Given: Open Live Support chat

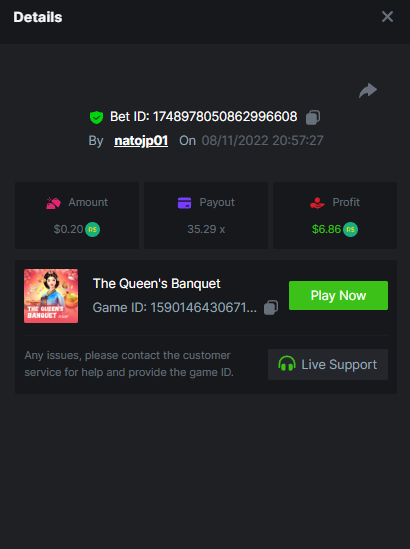Looking at the screenshot, I should pos(328,364).
